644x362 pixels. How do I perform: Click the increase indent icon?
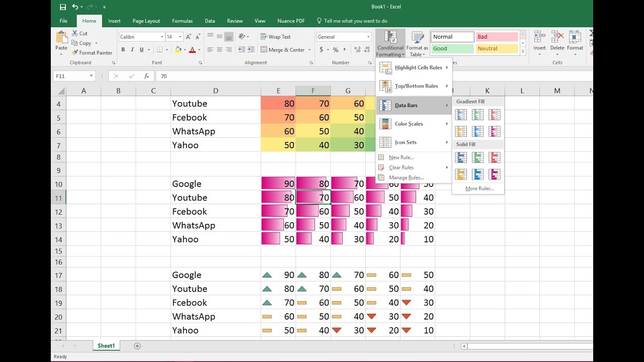(251, 50)
